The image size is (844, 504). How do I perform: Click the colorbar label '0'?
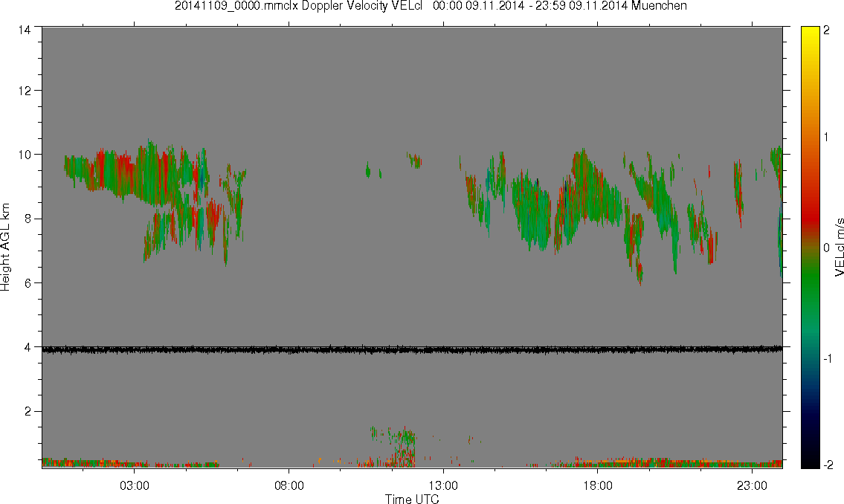pyautogui.click(x=827, y=248)
